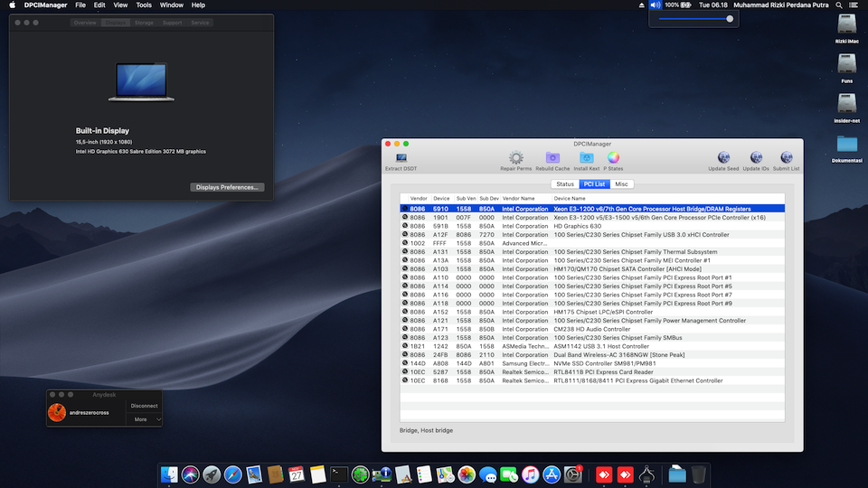Click the Rebuild Cache folder icon
This screenshot has width=868, height=488.
coord(552,158)
